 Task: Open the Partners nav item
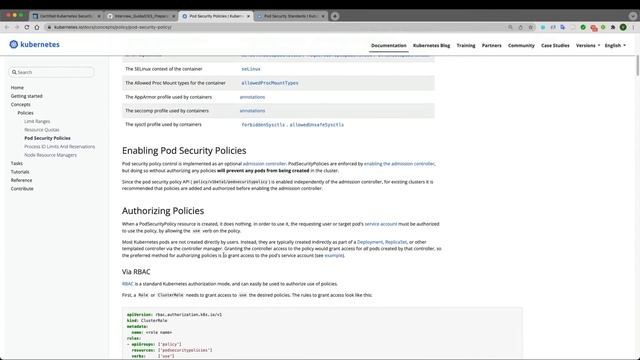click(x=491, y=45)
